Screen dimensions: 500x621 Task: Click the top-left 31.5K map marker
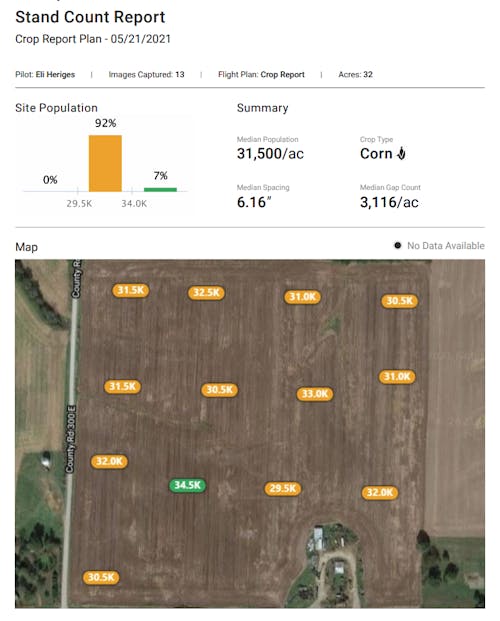(x=131, y=290)
